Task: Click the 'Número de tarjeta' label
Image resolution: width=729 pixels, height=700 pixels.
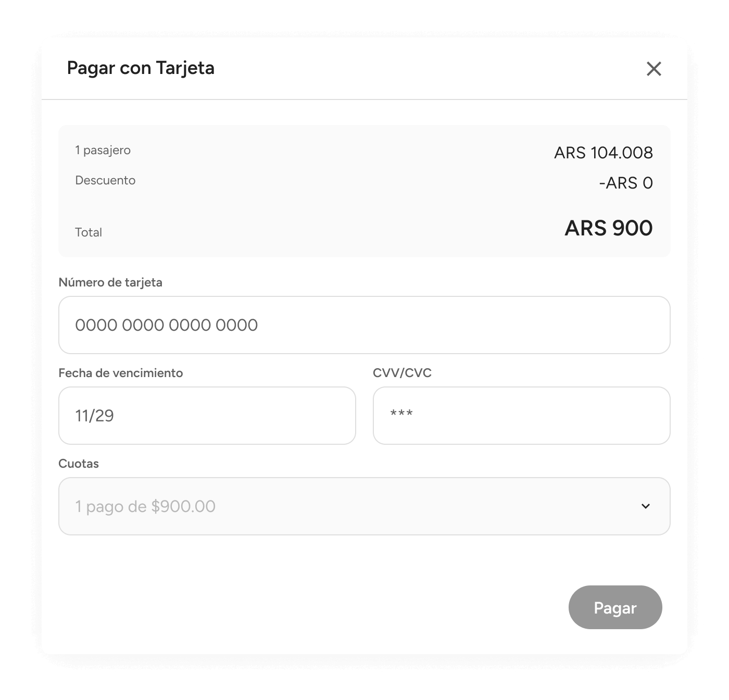Action: click(110, 282)
